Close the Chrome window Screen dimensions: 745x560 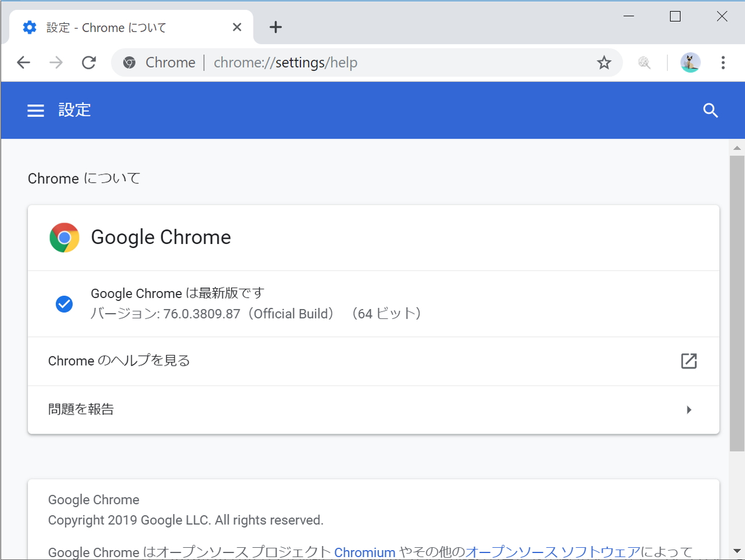[x=722, y=16]
